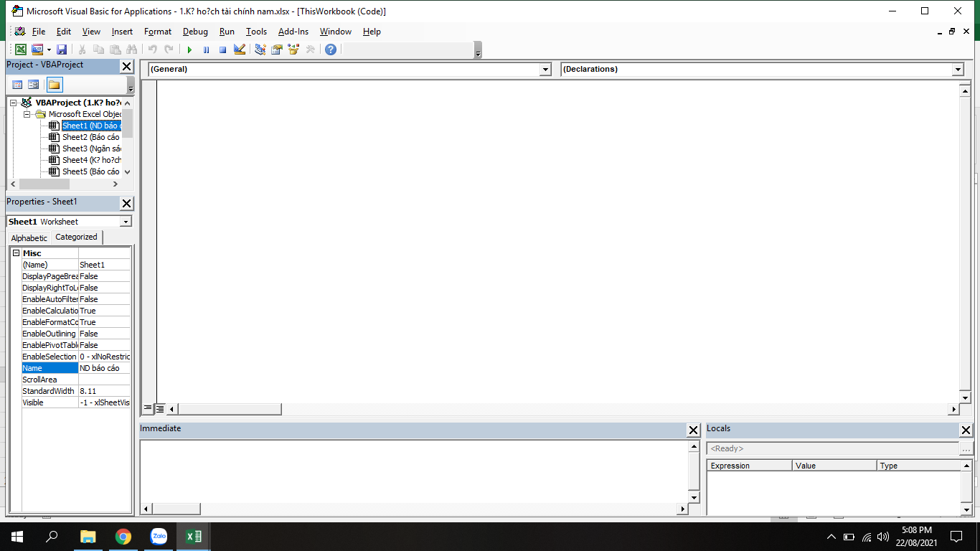Screen dimensions: 980x551
Task: Click the Copy icon in the toolbar
Action: coord(99,50)
